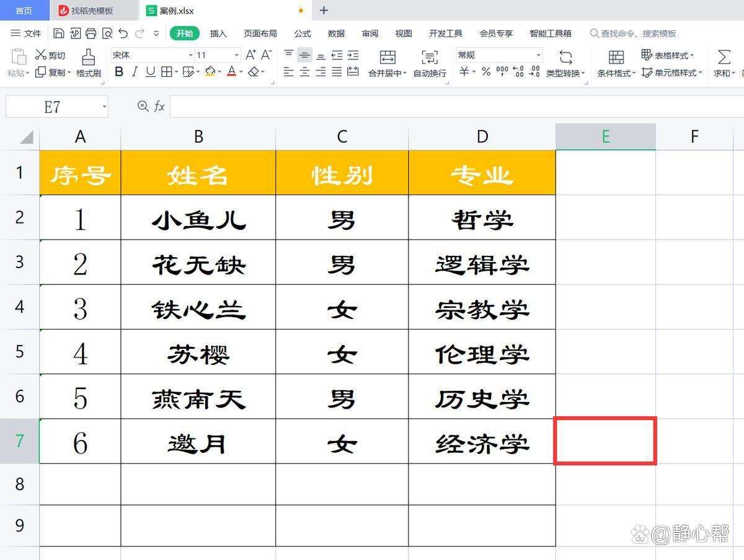The width and height of the screenshot is (744, 560).
Task: Click the font color A swatch
Action: point(231,72)
